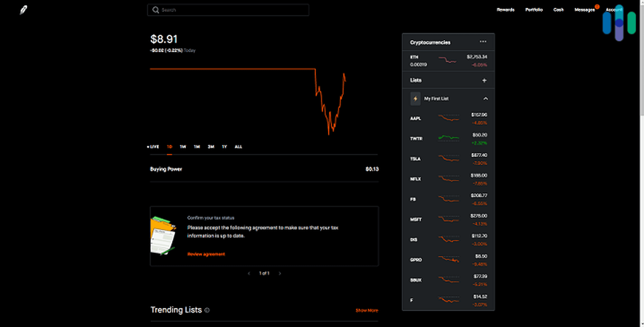The image size is (644, 327).
Task: Open the DIS watchlist row
Action: click(x=448, y=240)
